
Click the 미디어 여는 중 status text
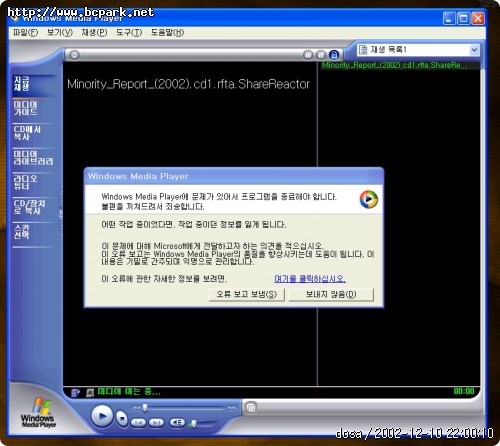click(x=129, y=392)
